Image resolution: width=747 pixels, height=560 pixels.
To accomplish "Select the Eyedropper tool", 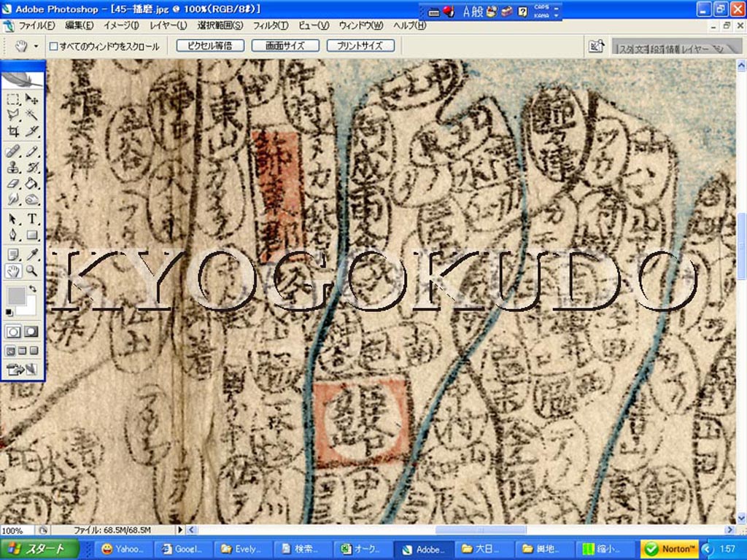I will click(x=31, y=254).
